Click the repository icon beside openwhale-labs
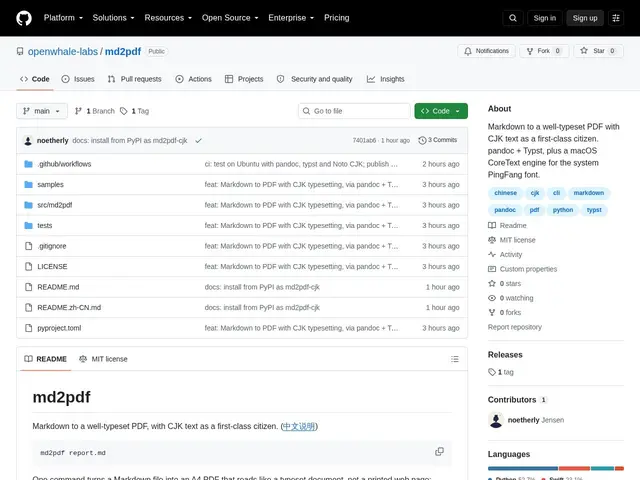The height and width of the screenshot is (480, 640). click(20, 51)
